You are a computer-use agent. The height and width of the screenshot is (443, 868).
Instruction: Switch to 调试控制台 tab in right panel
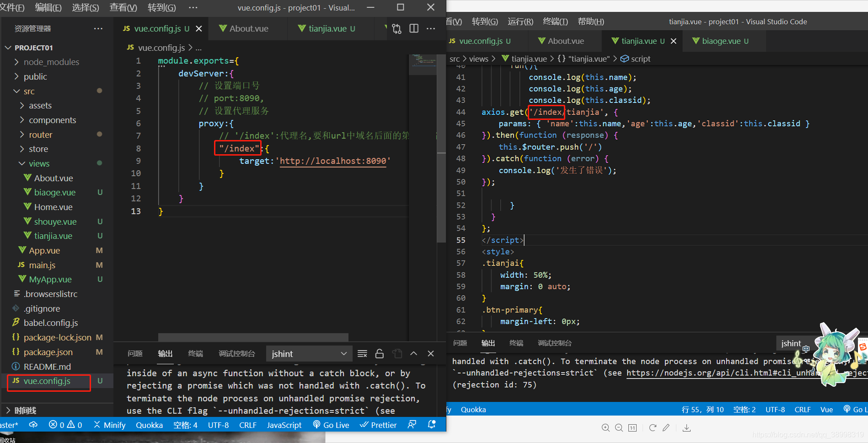coord(554,343)
